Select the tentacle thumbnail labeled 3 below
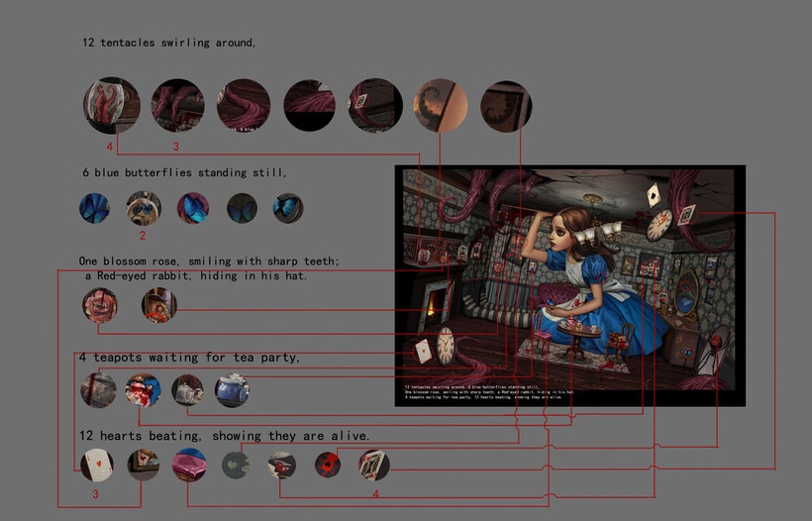Screen dimensions: 812x521 coord(177,105)
